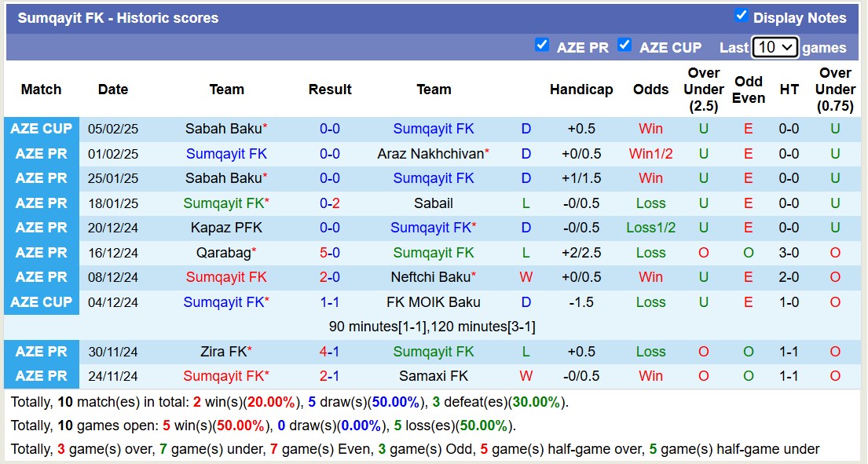Click the AZE CUP label for 04/12/24
The image size is (868, 464).
pyautogui.click(x=42, y=302)
